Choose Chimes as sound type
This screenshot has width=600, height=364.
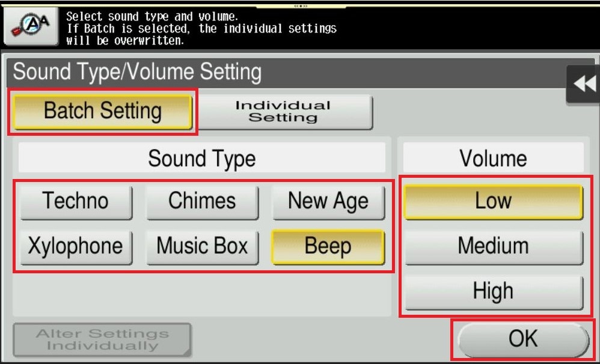202,201
